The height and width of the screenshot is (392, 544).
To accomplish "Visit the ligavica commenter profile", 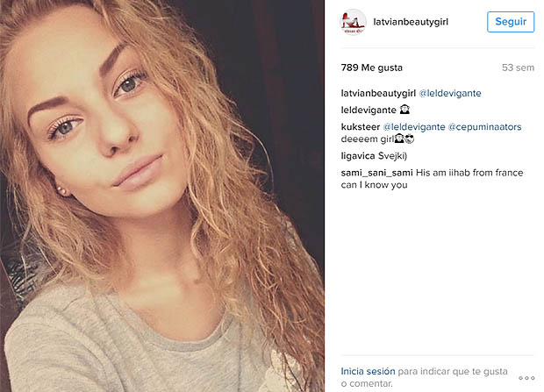I will pos(358,156).
